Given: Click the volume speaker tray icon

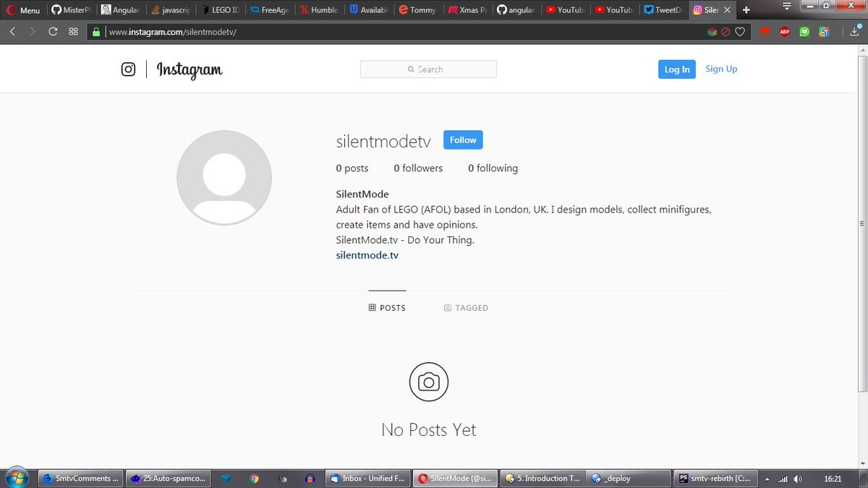Looking at the screenshot, I should click(797, 479).
